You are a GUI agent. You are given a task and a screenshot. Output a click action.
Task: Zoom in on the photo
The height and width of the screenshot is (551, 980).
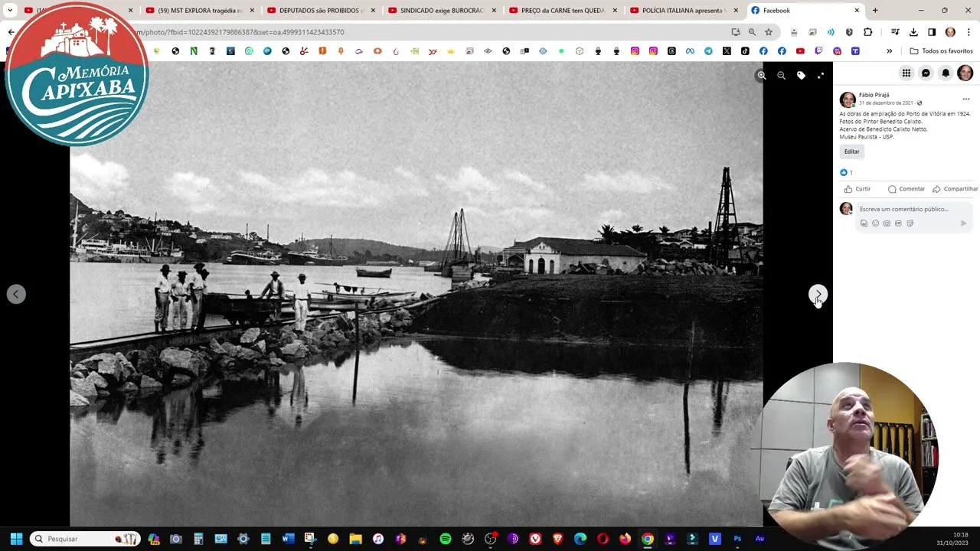click(761, 76)
